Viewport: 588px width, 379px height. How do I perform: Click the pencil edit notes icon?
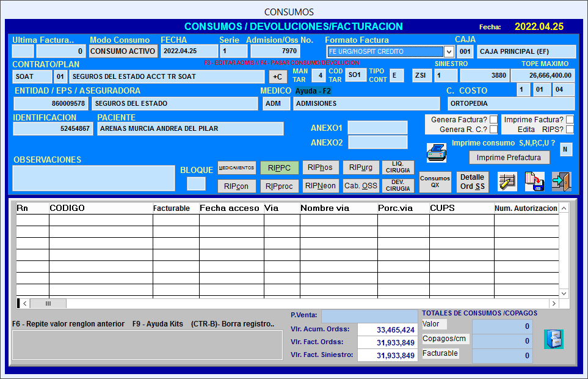pos(507,182)
